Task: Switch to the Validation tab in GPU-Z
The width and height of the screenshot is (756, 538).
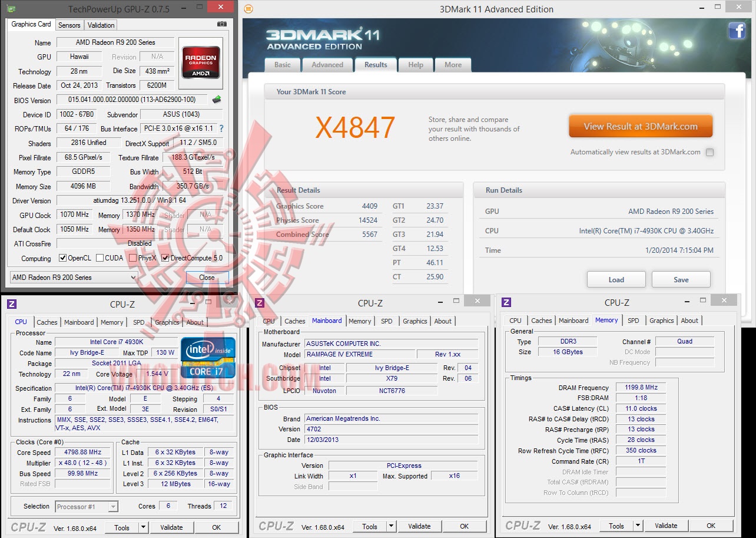Action: coord(101,25)
